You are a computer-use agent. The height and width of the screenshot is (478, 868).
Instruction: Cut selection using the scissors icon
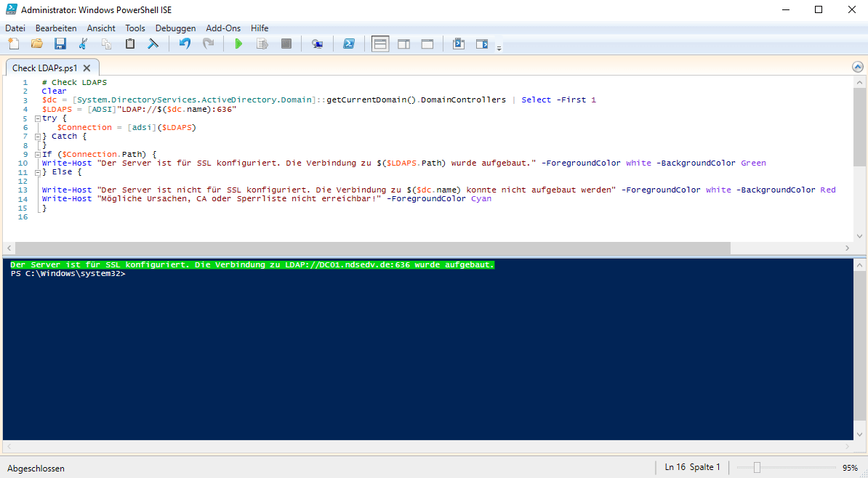coord(83,44)
